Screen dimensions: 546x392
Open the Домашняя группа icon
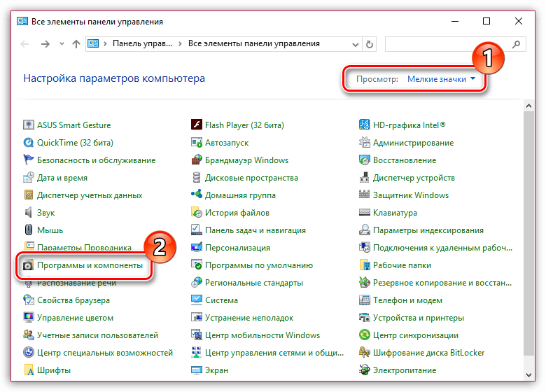197,195
